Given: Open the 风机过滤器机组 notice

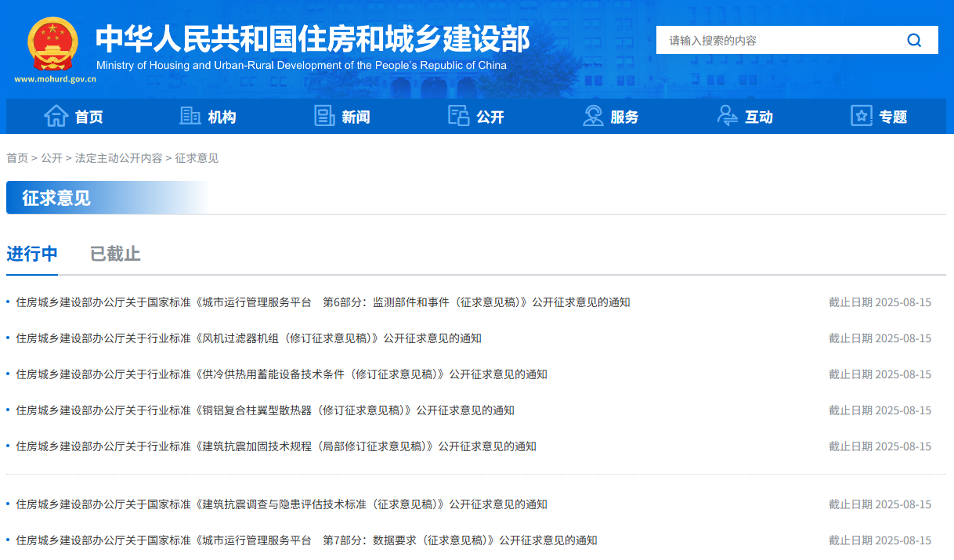Looking at the screenshot, I should pos(248,338).
